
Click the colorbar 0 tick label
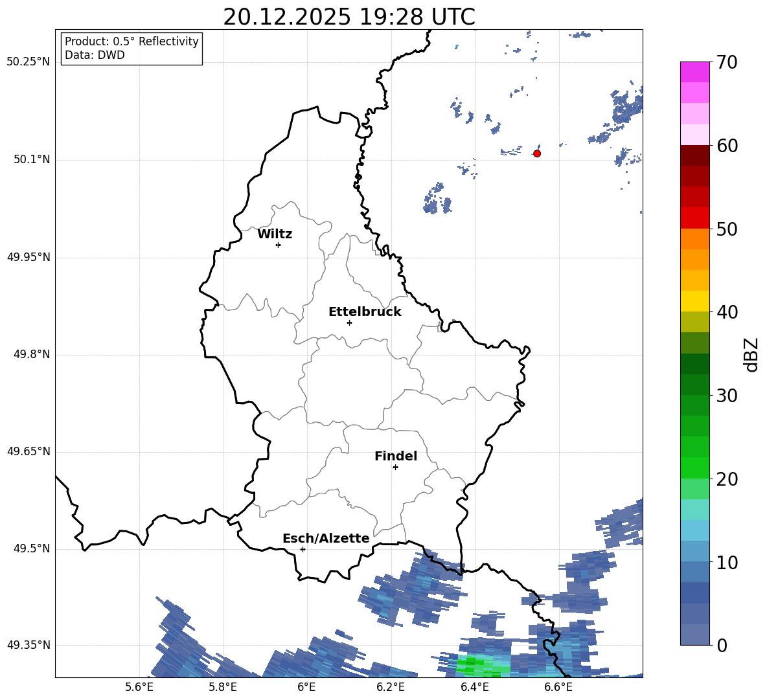(722, 646)
